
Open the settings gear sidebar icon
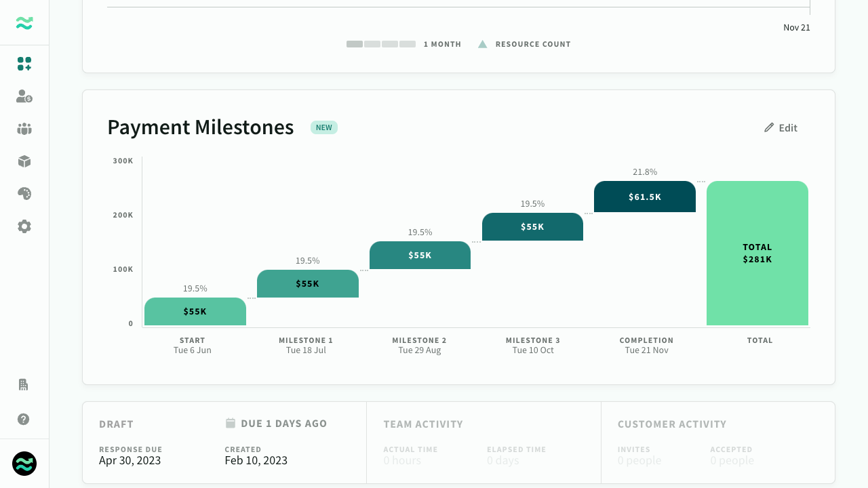pos(24,226)
